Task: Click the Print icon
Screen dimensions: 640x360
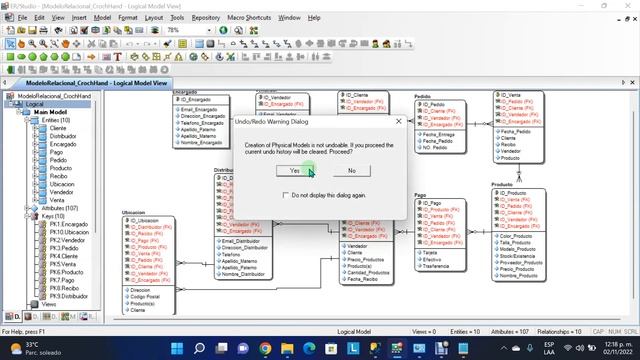Action: (43, 30)
